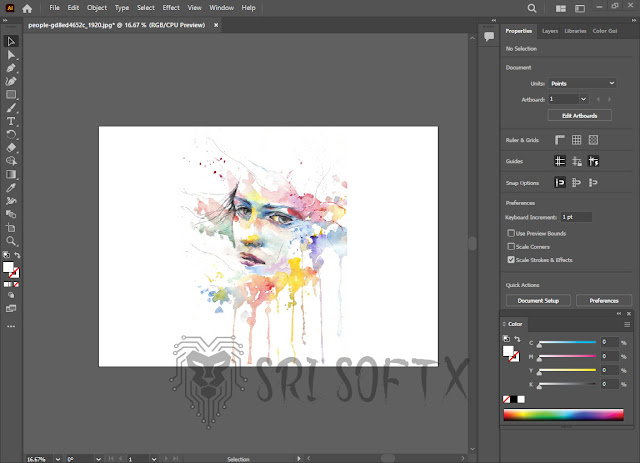Open the Effect menu

pyautogui.click(x=171, y=8)
